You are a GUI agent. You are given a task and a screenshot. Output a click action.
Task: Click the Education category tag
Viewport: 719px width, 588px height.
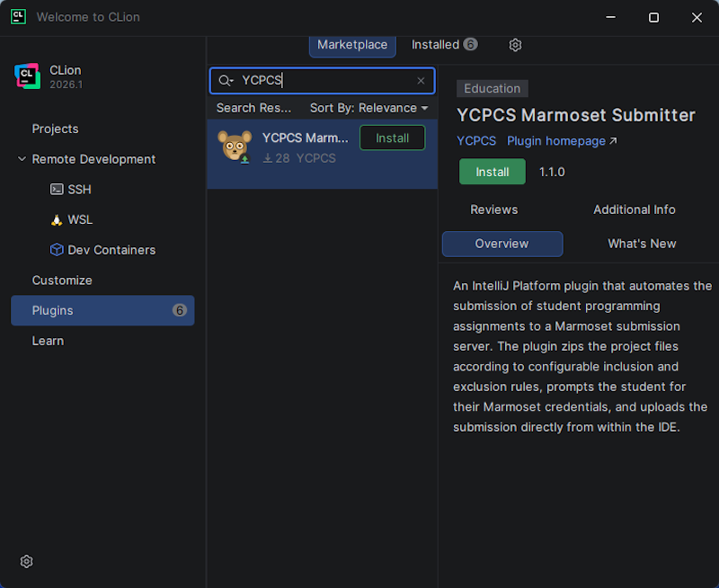tap(492, 88)
